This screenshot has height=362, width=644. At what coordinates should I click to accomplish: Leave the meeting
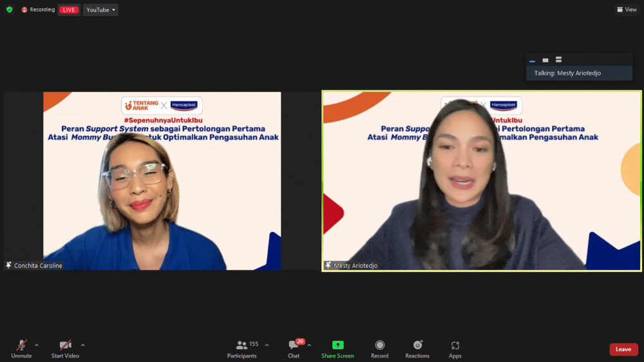(x=623, y=349)
